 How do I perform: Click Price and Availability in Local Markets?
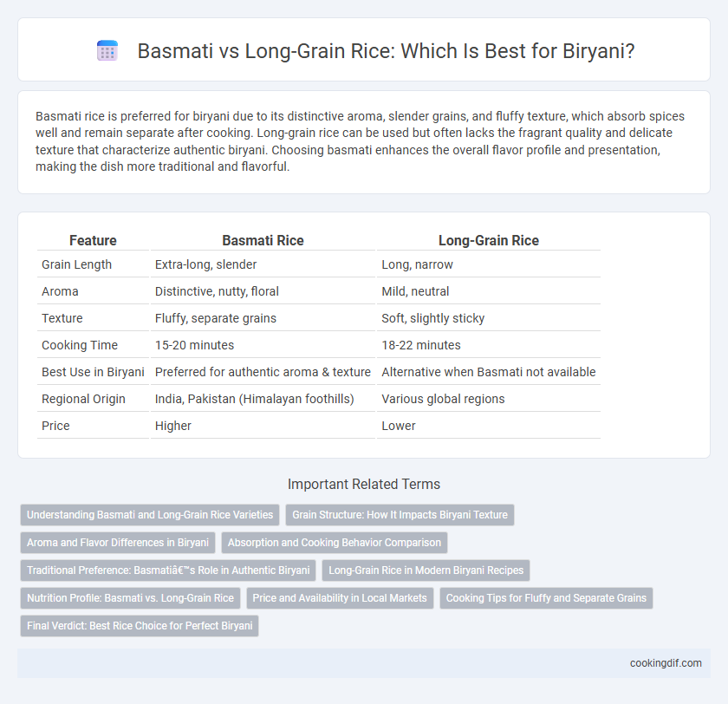click(340, 597)
